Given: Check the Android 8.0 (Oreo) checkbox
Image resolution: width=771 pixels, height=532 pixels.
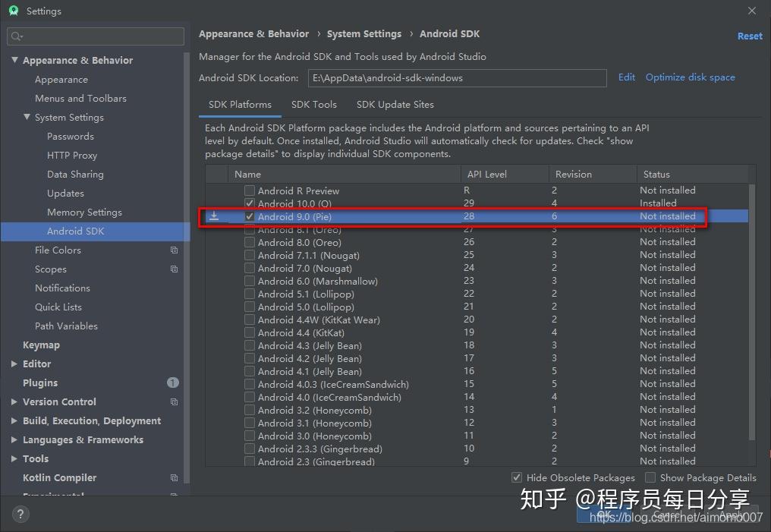Looking at the screenshot, I should (250, 242).
